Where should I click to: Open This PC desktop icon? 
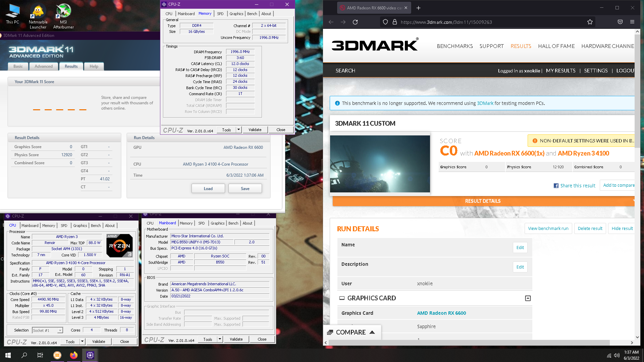(x=12, y=14)
